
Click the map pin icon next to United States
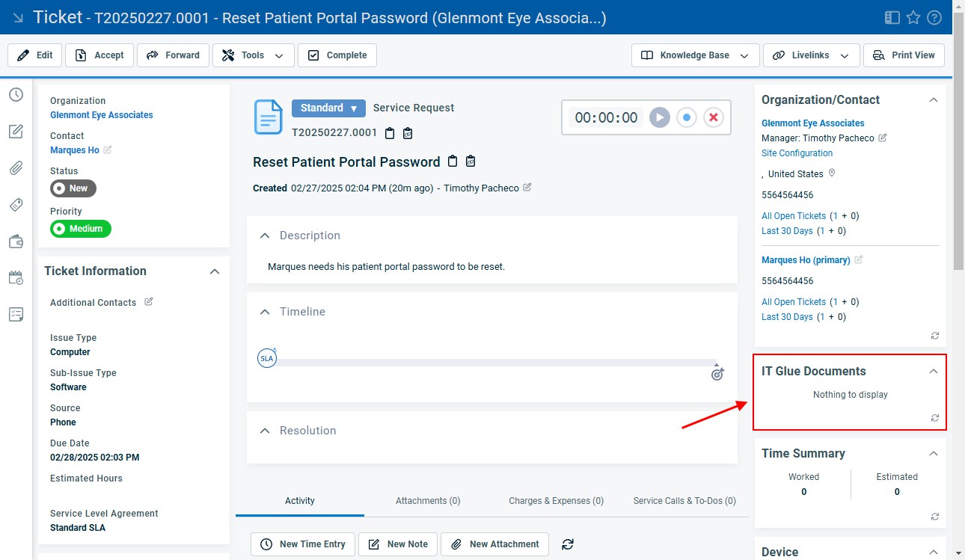(831, 173)
